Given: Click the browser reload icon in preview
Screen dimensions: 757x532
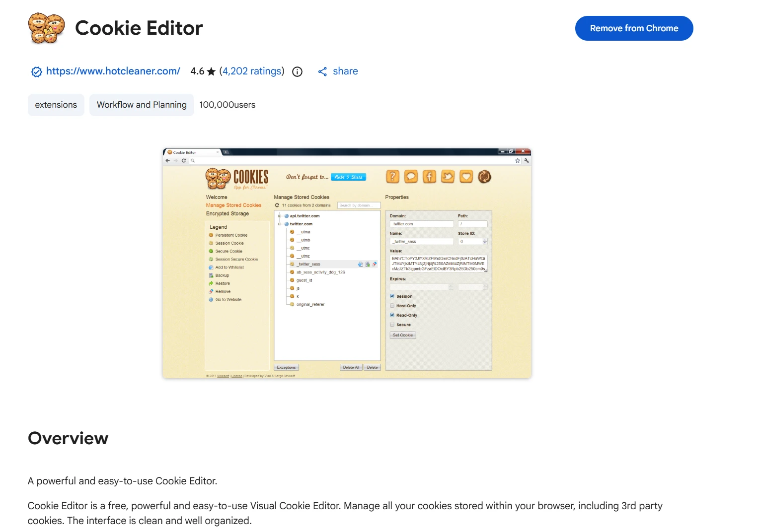Looking at the screenshot, I should click(x=184, y=160).
